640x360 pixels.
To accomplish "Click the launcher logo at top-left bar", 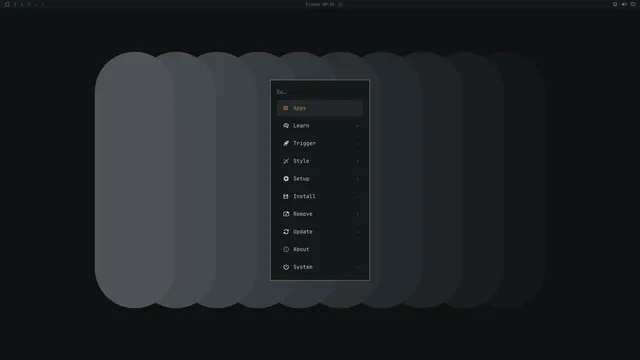I will pyautogui.click(x=7, y=4).
